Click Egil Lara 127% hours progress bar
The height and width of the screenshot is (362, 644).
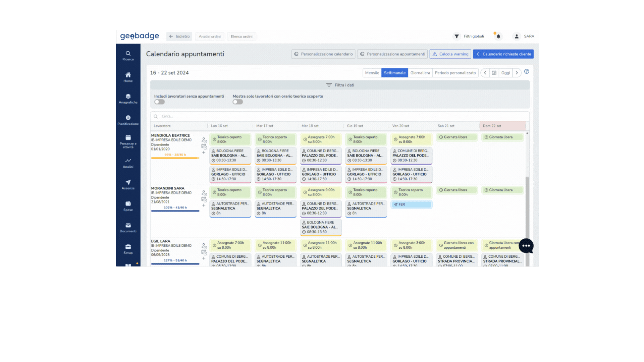(x=175, y=263)
